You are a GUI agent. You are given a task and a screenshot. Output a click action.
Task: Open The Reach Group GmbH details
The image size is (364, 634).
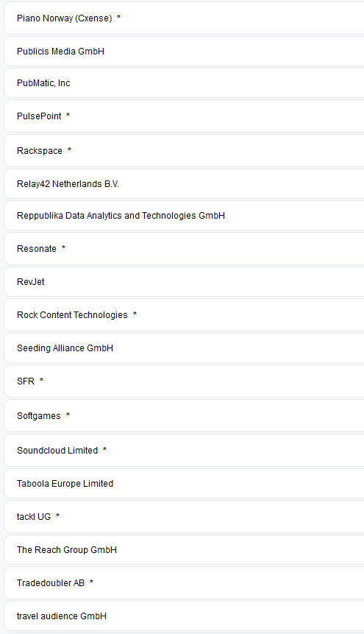tap(185, 550)
